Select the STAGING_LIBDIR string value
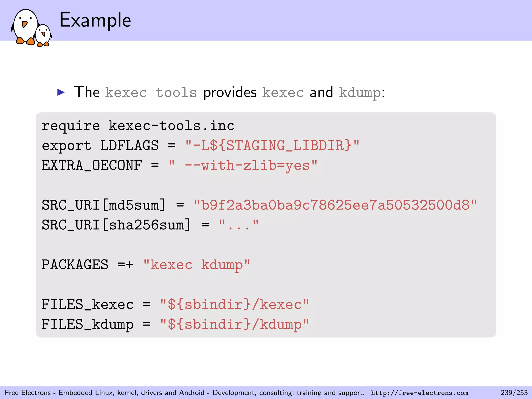 coord(272,145)
